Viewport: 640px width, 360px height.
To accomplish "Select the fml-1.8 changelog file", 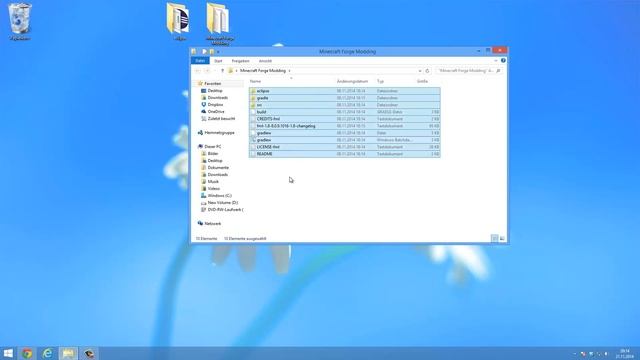I will tap(344, 126).
